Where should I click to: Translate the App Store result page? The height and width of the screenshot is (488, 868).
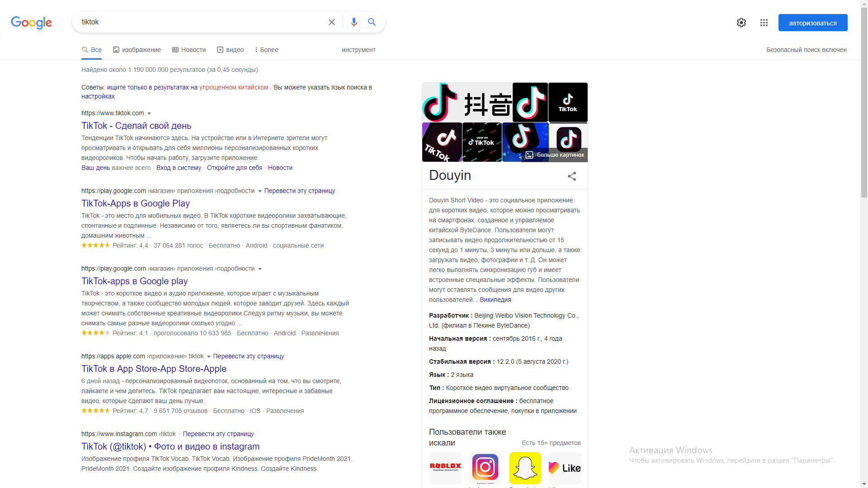(249, 356)
